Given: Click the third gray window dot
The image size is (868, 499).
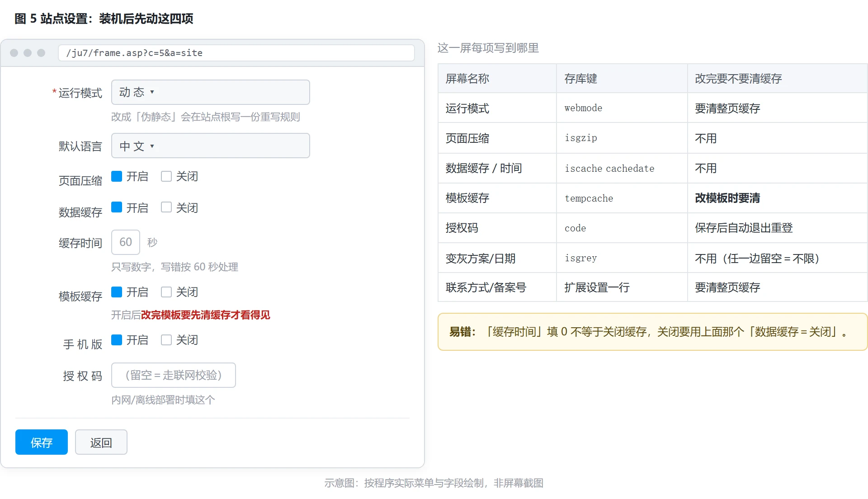Looking at the screenshot, I should pos(41,53).
